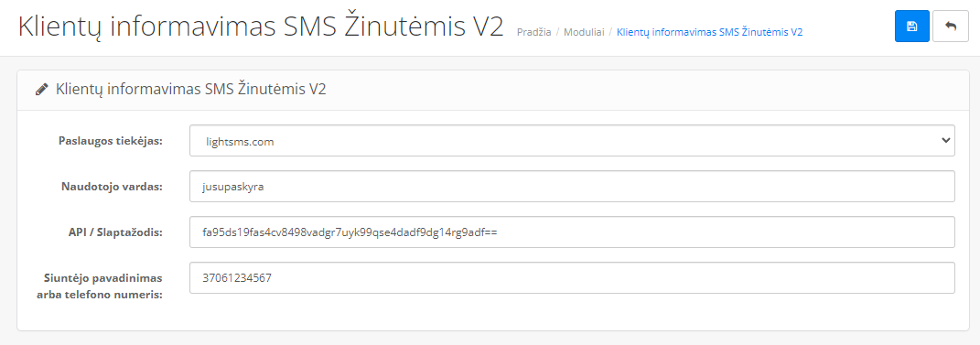Click the pencil icon in panel heading

tap(42, 90)
